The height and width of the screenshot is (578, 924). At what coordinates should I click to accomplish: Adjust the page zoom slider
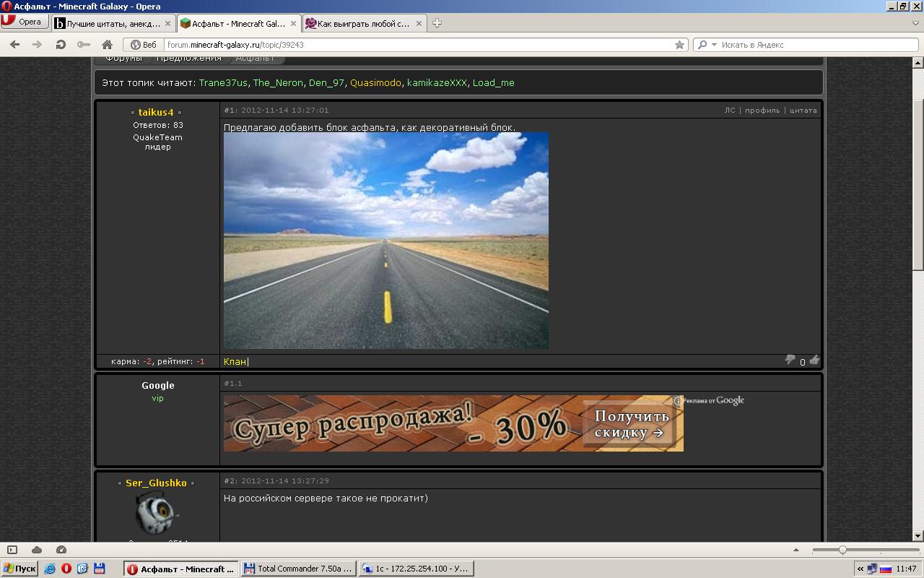(842, 550)
